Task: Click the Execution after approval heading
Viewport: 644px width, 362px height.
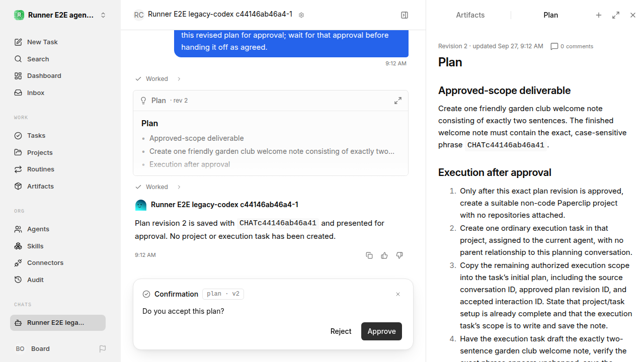Action: tap(495, 172)
